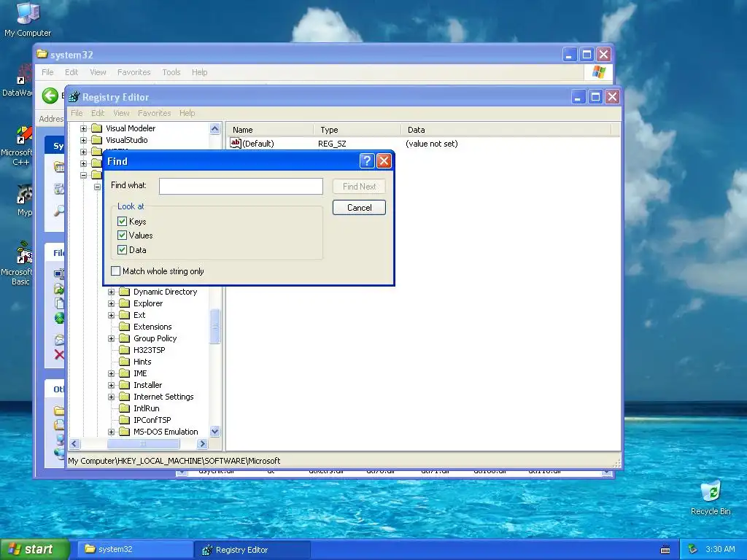
Task: Expand the MS-DOS Emulation key
Action: 111,432
